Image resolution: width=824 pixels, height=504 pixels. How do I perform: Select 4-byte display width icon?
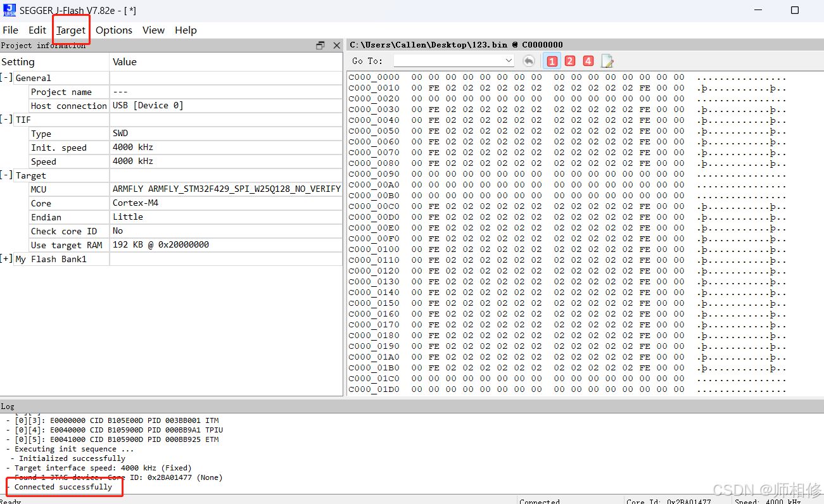588,61
